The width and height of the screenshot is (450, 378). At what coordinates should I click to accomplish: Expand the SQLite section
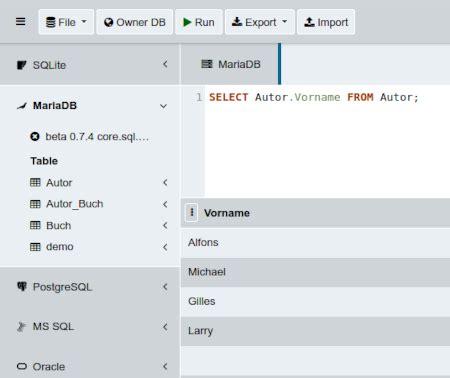coord(165,64)
